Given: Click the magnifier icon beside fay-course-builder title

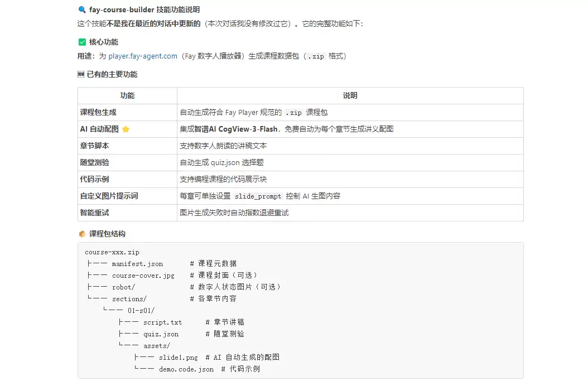Looking at the screenshot, I should (82, 9).
